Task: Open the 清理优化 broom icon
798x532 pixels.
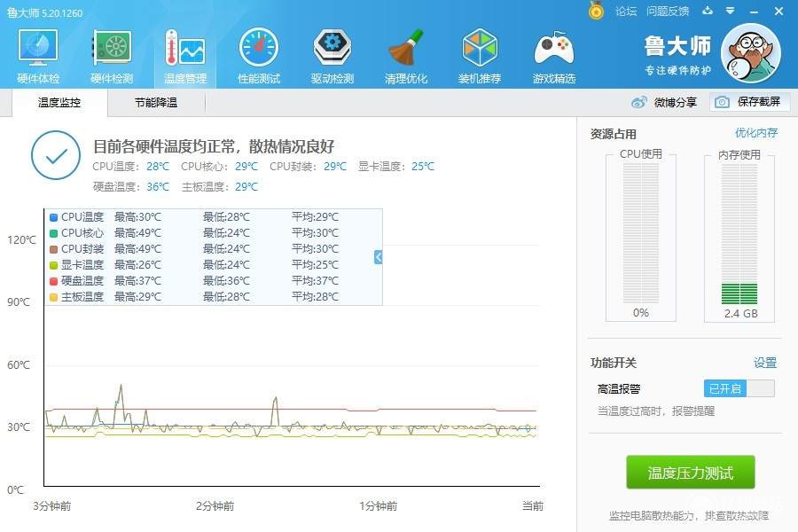Action: (405, 49)
